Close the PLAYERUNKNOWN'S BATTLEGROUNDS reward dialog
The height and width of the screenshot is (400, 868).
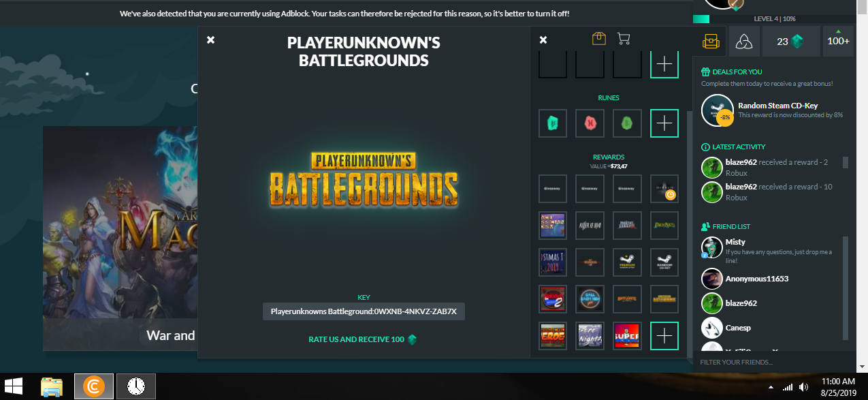click(x=210, y=40)
